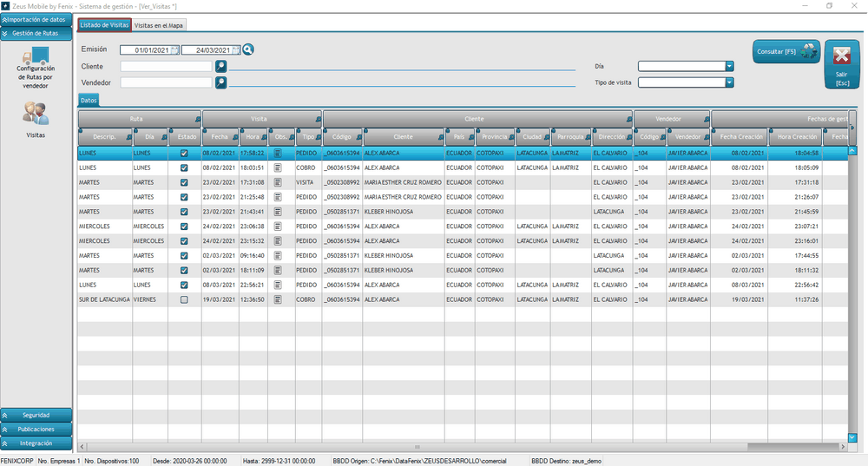Toggle Estado checkbox for 21:43:41 visit
The image size is (868, 466).
point(184,212)
